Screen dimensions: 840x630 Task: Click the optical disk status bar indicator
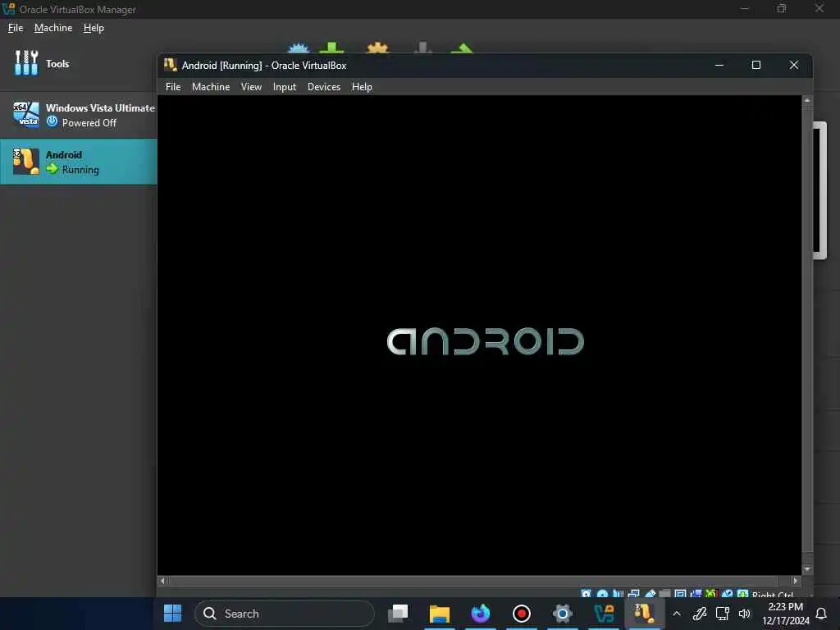[x=602, y=594]
